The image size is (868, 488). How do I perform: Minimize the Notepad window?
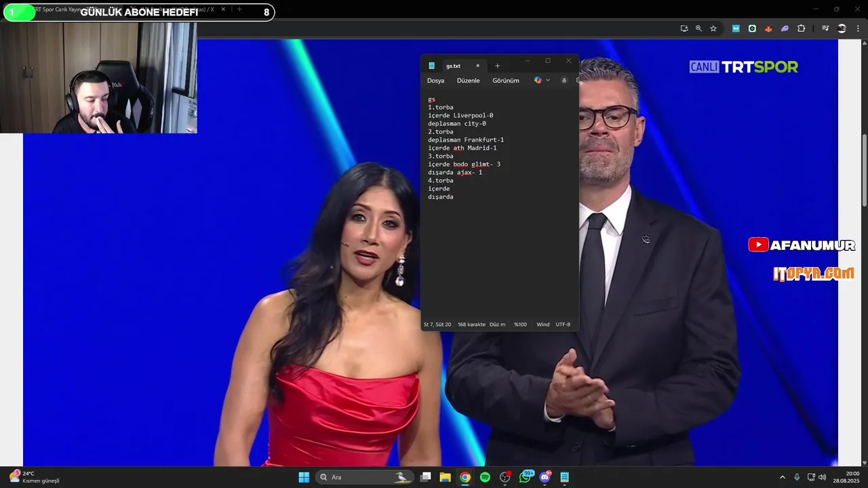click(x=528, y=61)
